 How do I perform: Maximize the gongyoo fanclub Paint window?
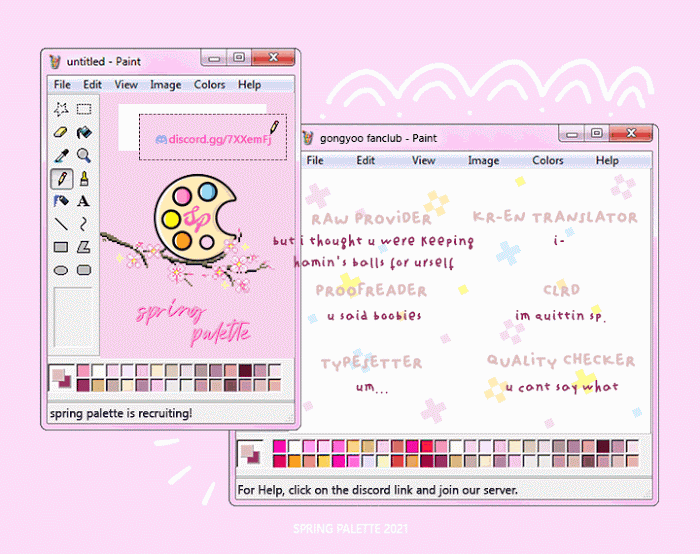(596, 133)
